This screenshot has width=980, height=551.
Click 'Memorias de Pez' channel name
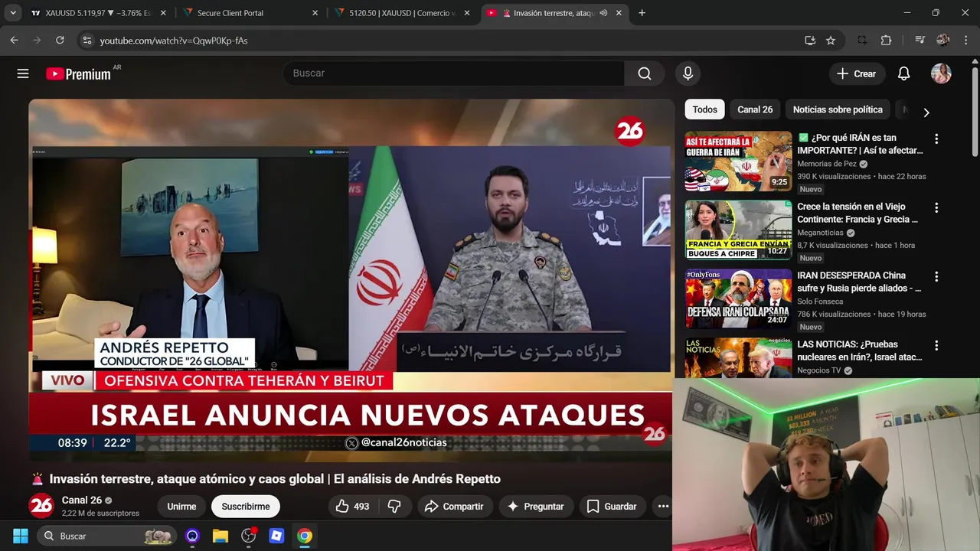(827, 164)
